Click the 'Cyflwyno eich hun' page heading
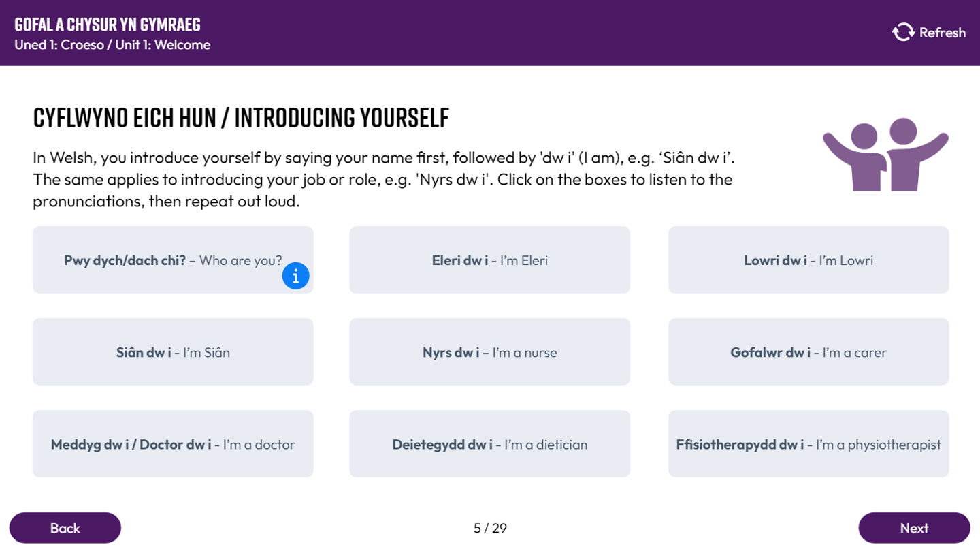Image resolution: width=980 pixels, height=549 pixels. (x=241, y=119)
